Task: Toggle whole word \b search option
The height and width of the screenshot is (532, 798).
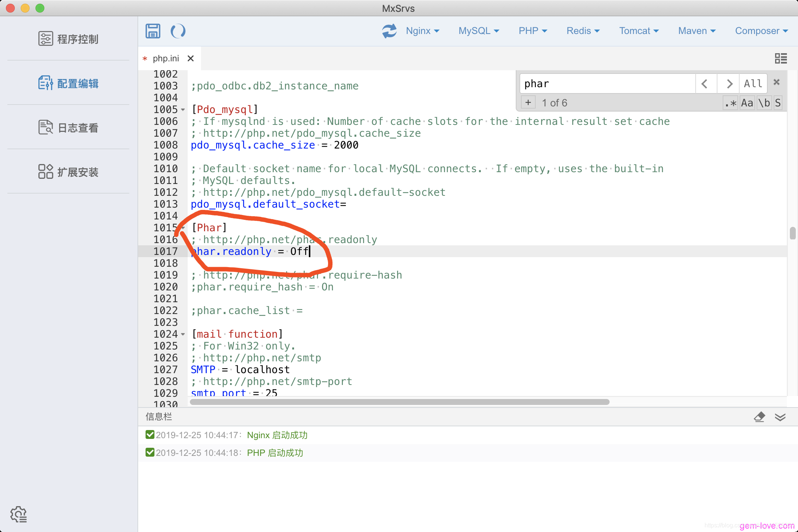Action: pyautogui.click(x=764, y=103)
